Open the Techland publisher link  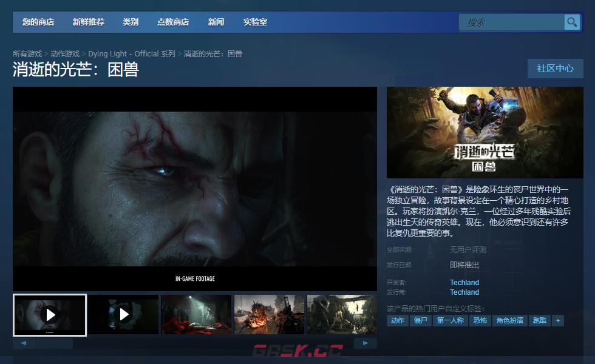[464, 292]
